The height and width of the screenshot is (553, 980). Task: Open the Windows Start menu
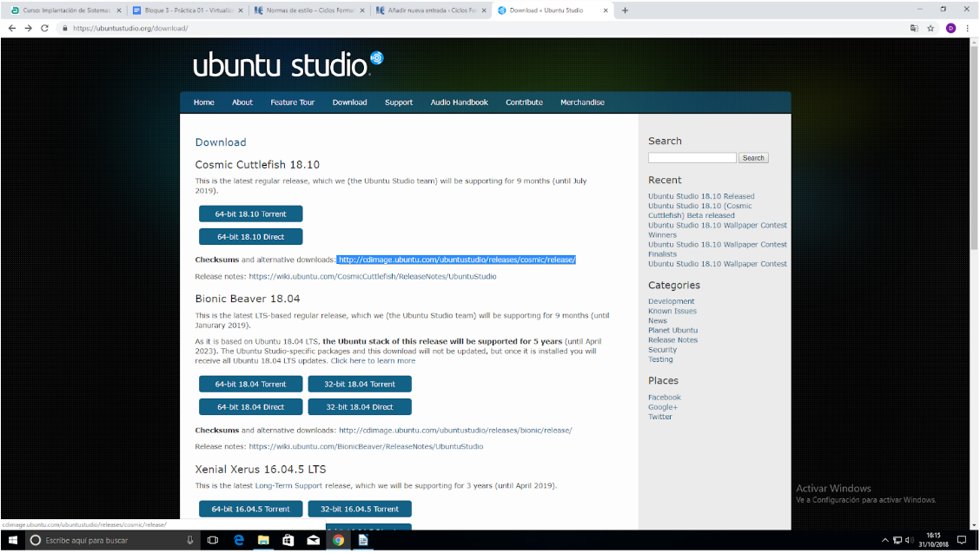click(x=12, y=540)
